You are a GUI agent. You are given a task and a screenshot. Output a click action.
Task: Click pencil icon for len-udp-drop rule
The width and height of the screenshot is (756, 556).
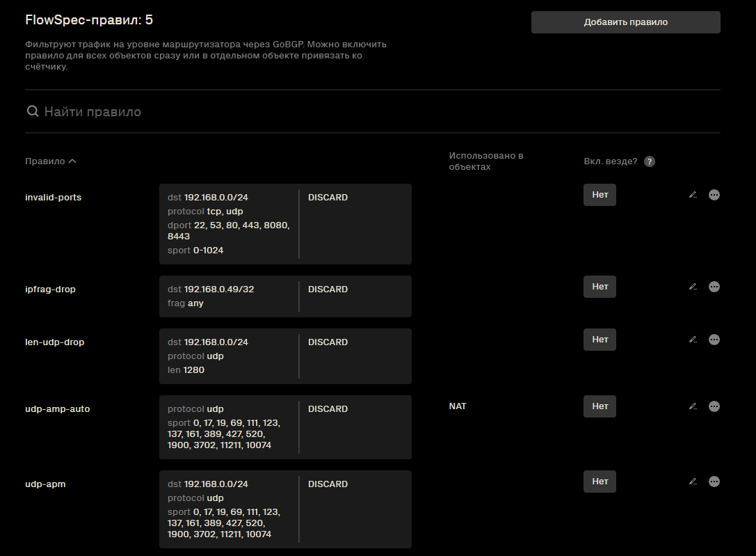pos(693,340)
